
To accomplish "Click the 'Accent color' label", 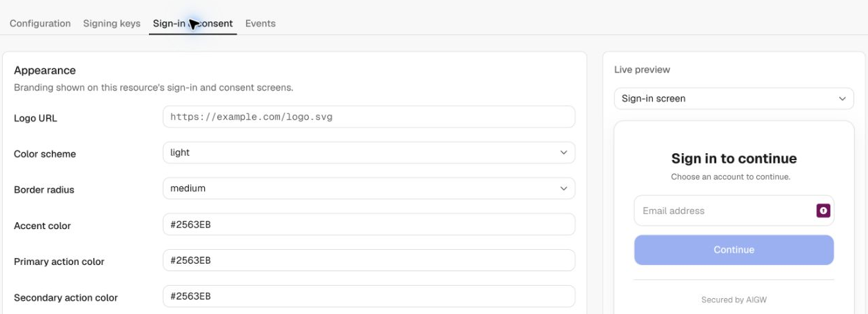I will 42,226.
